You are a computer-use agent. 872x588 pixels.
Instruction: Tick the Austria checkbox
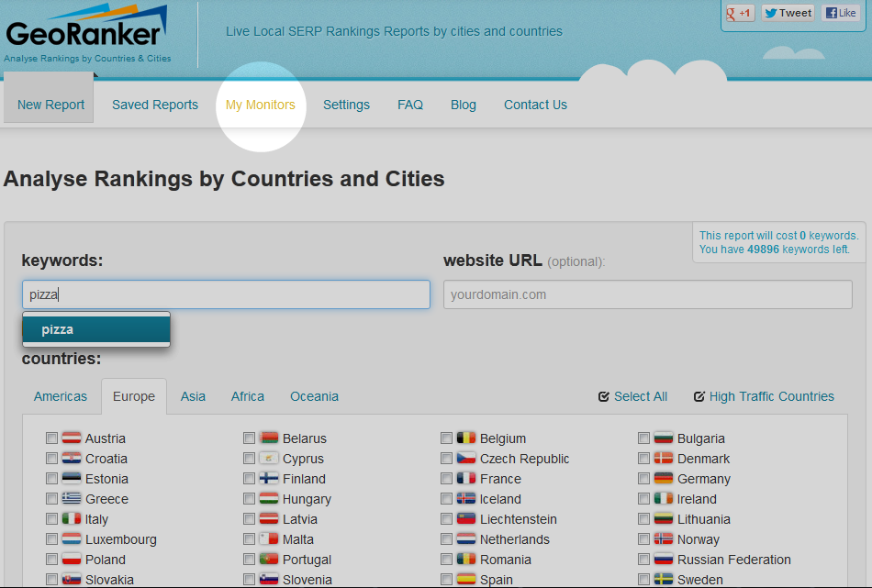[x=51, y=438]
